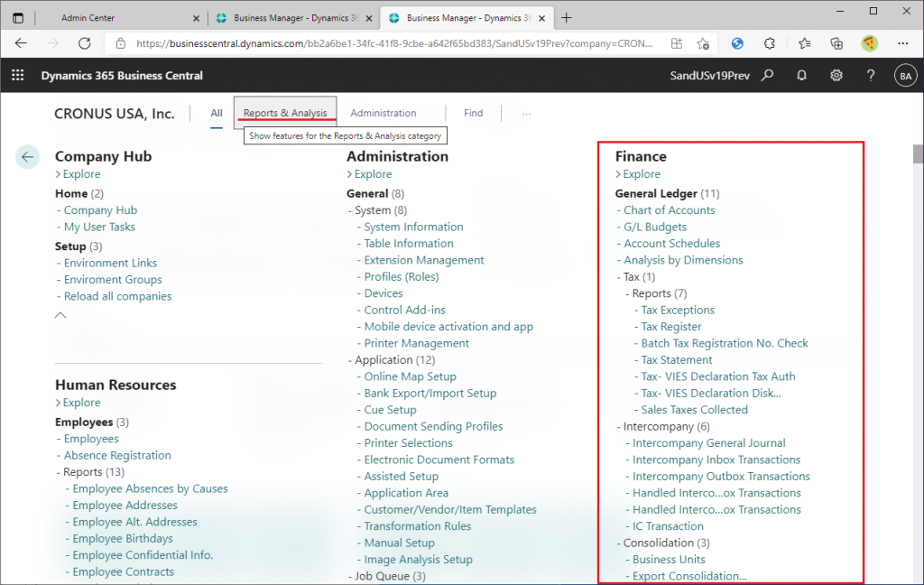
Task: Open the BA user account avatar
Action: click(x=906, y=76)
